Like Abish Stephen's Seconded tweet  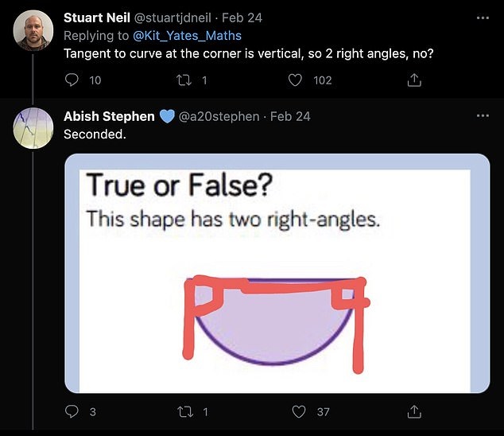pos(299,412)
